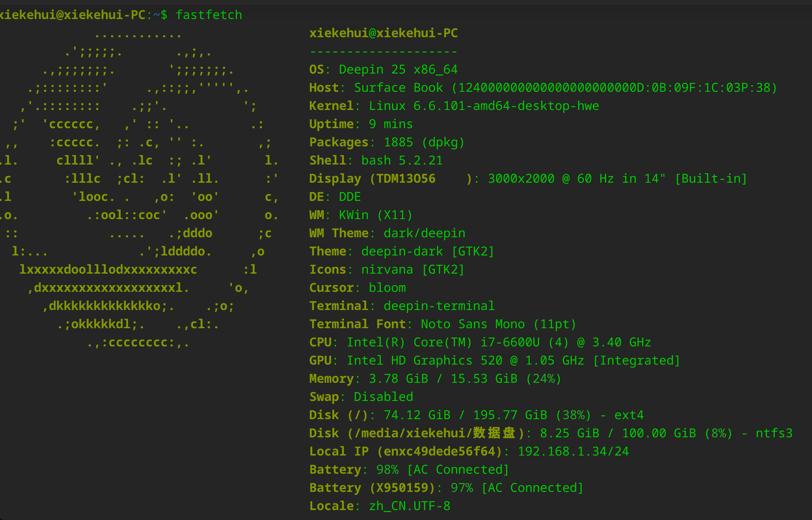Click the 'Disk (/): 74.12 GiB' ext4 line

coord(477,415)
